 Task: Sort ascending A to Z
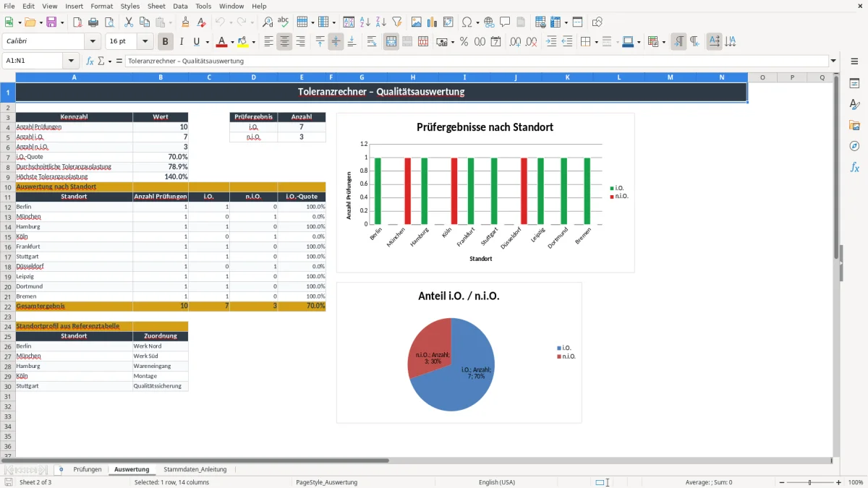(x=365, y=22)
